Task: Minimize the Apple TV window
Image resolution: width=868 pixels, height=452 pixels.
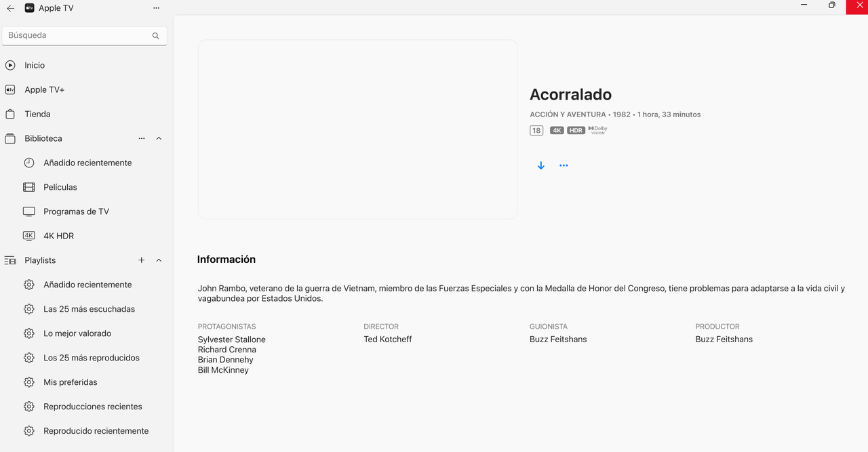Action: point(804,5)
